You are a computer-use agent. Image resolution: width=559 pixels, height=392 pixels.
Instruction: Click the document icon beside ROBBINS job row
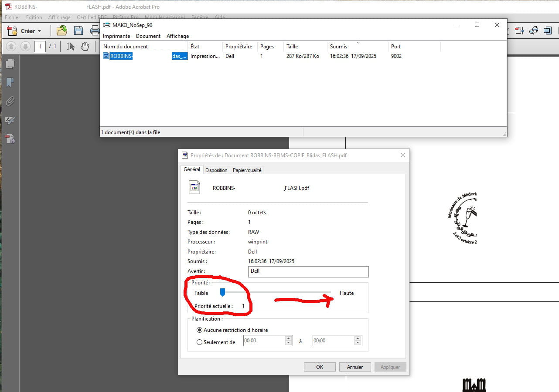pos(106,56)
